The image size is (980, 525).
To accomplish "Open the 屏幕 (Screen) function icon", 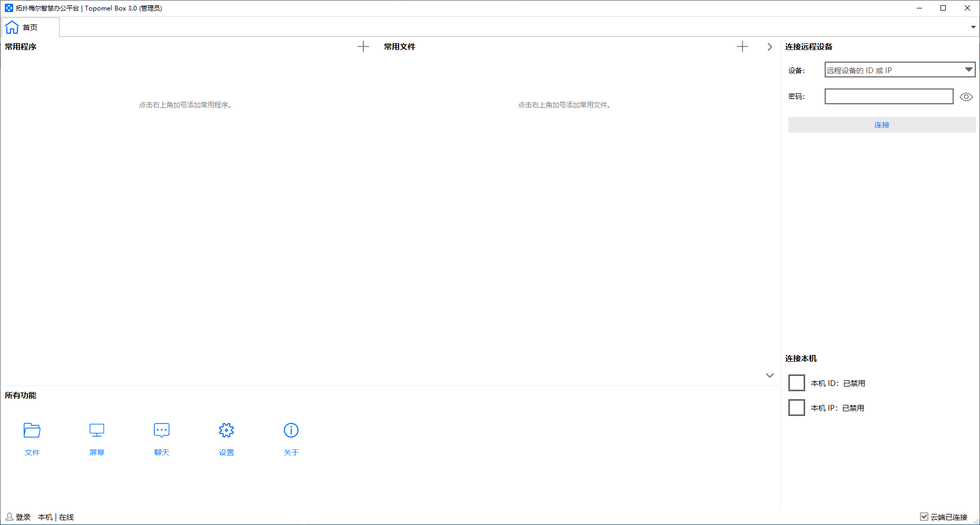I will click(97, 431).
